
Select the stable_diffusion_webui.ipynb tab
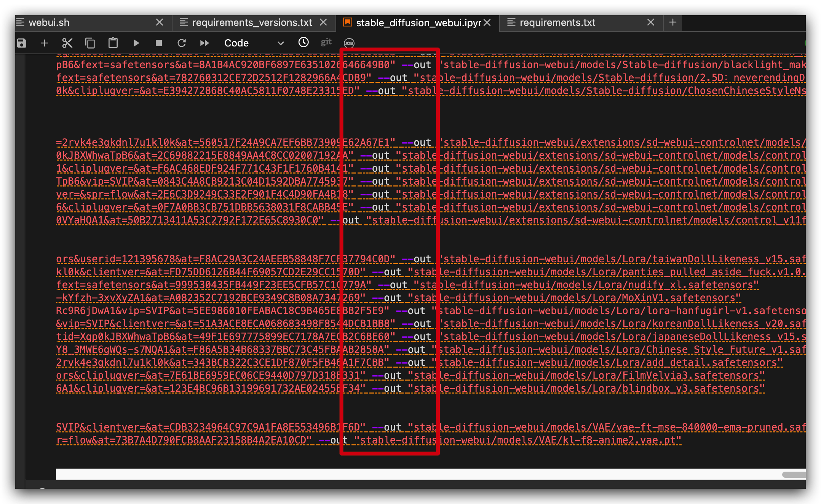418,22
